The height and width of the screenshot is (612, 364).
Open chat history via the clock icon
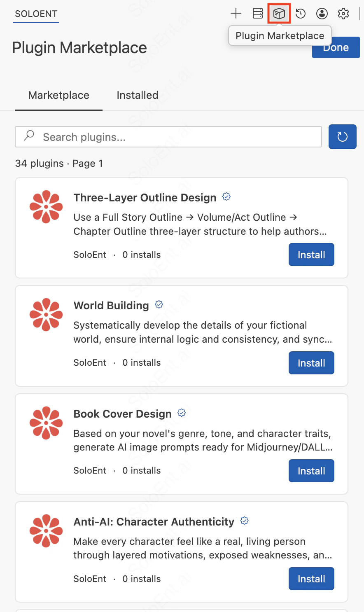(300, 13)
